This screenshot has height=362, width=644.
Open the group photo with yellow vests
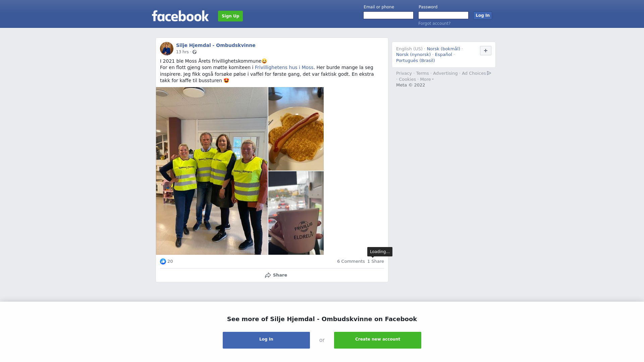(x=212, y=171)
